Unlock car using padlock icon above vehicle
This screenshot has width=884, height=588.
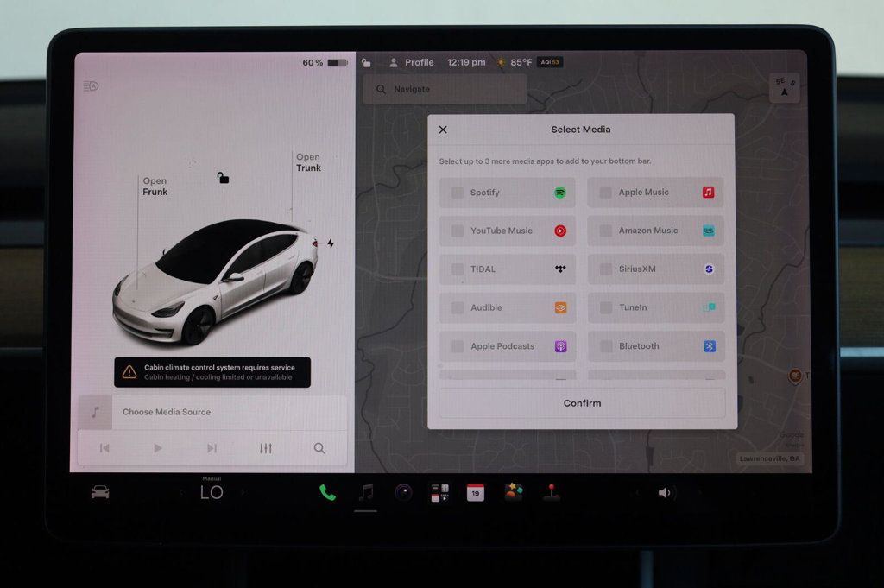[x=224, y=178]
